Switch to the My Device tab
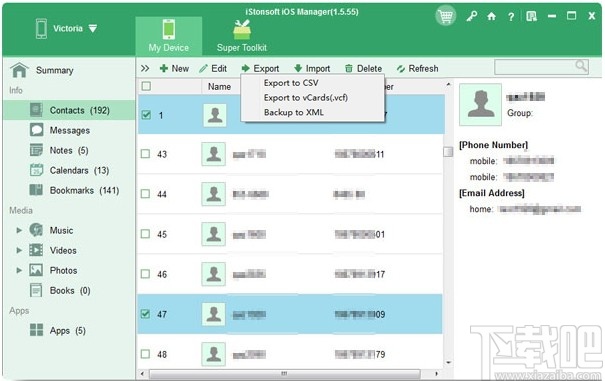This screenshot has width=605, height=381. click(x=169, y=36)
